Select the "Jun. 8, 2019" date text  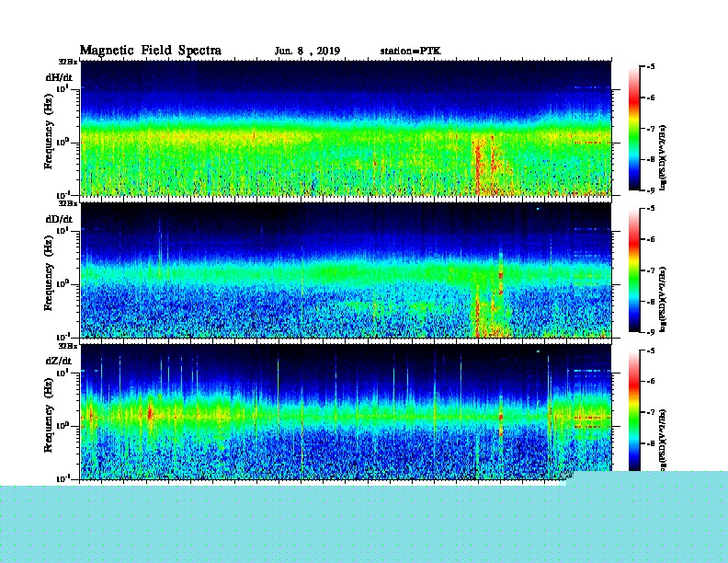pos(307,52)
